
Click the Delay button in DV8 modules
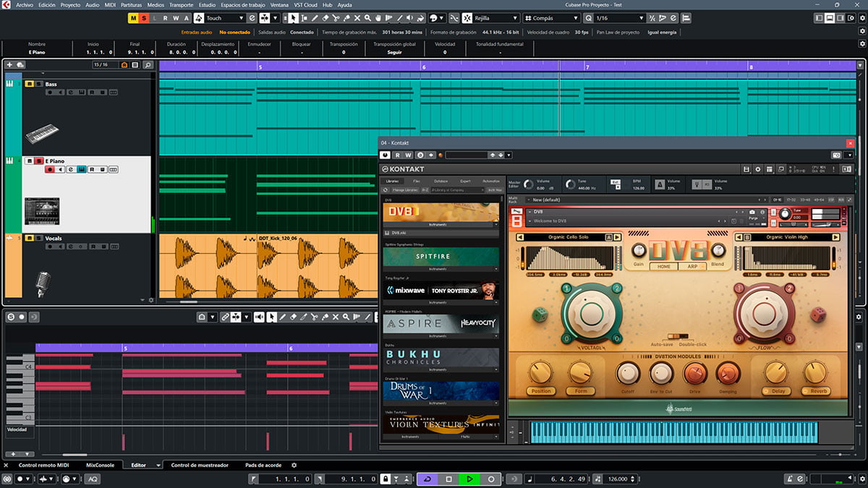775,391
